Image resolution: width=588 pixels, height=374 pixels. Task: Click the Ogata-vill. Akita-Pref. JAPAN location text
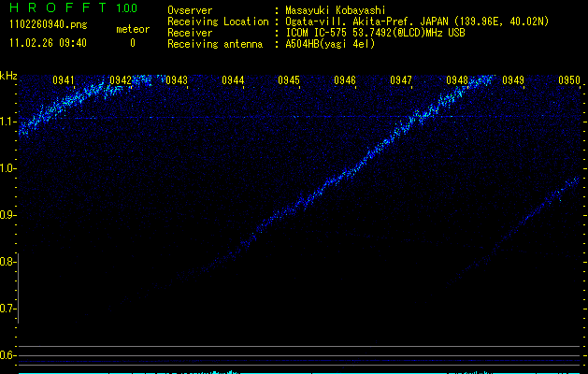[417, 22]
